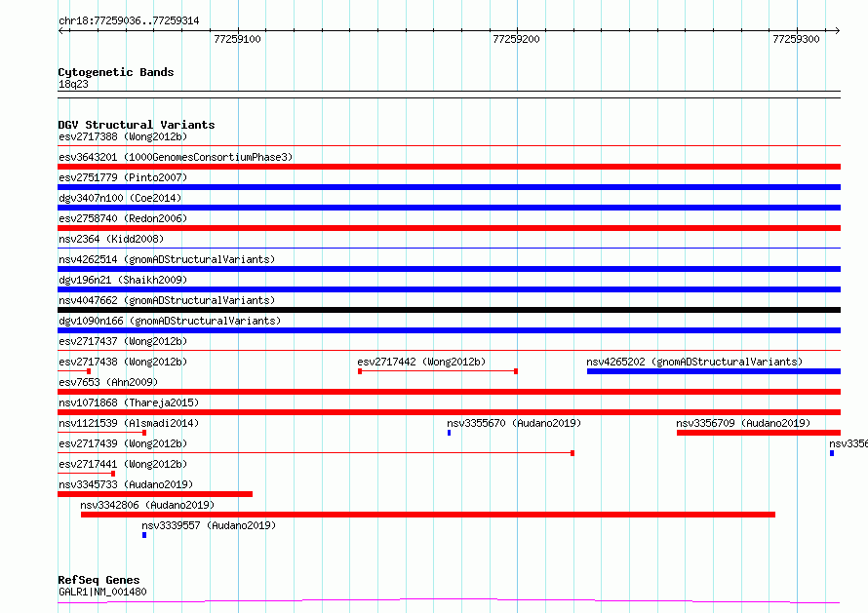Open the GALR1|NM_001480 gene label

click(102, 592)
